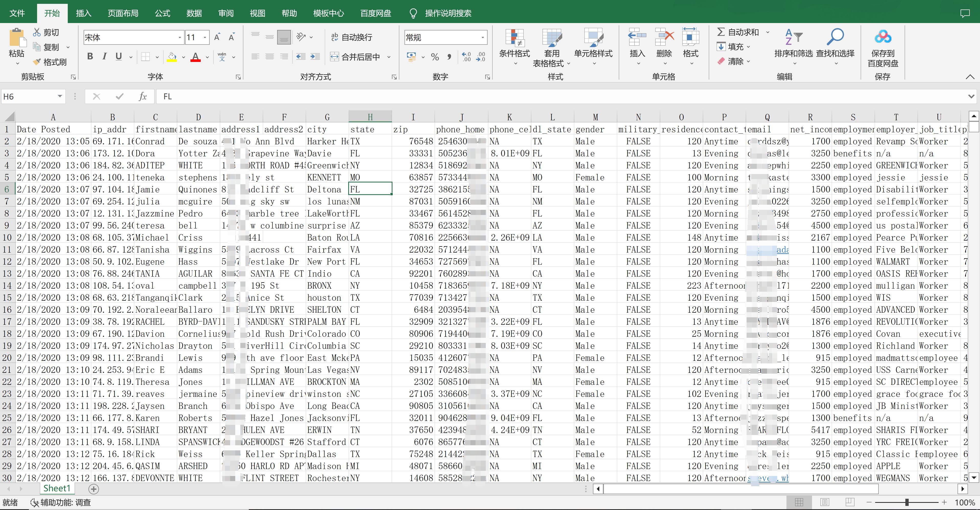
Task: Switch to the 数据 tab
Action: (194, 13)
